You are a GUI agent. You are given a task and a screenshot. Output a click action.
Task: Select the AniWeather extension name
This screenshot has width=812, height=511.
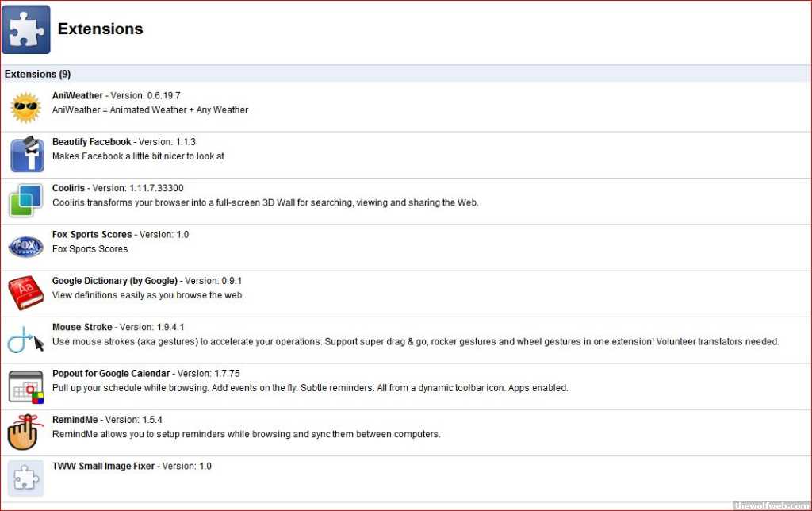77,96
